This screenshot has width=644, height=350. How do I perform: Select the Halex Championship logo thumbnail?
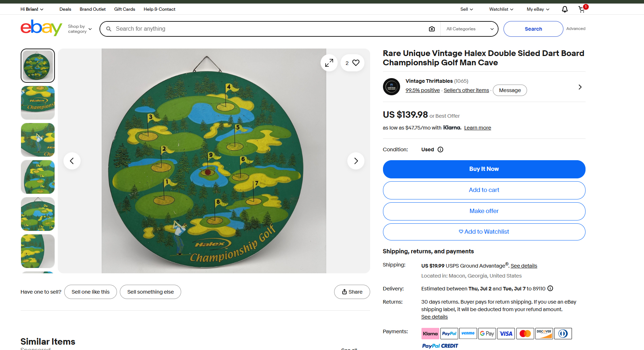[x=38, y=103]
